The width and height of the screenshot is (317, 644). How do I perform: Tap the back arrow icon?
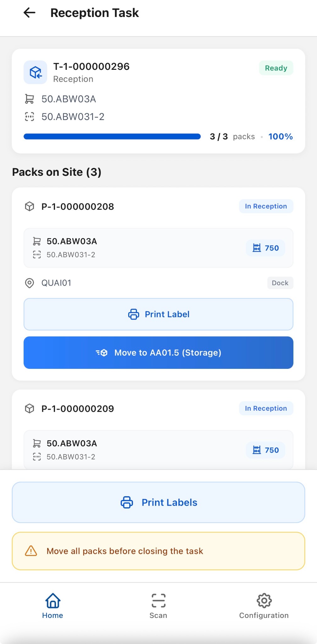[30, 13]
